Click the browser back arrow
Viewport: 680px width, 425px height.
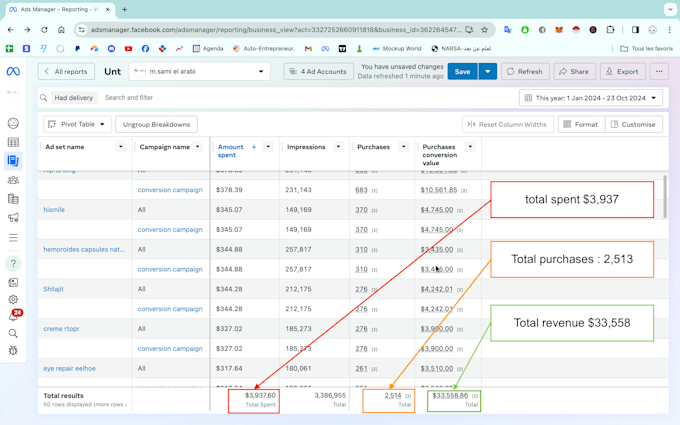pos(10,30)
